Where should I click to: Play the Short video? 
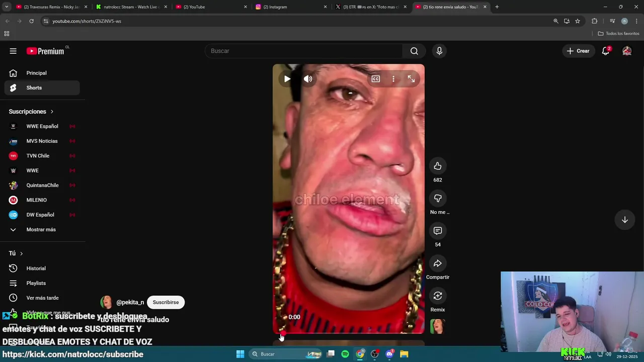pos(287,79)
